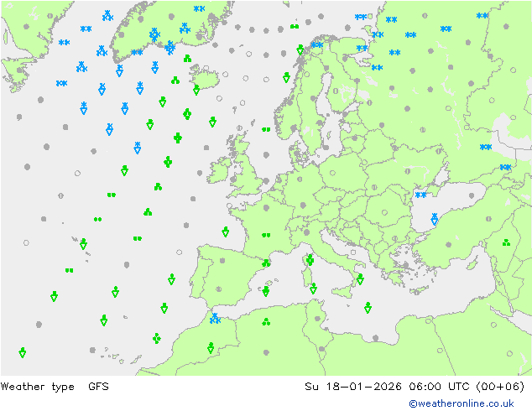Click the 'Weather type' caption text
This screenshot has width=532, height=411.
click(37, 386)
